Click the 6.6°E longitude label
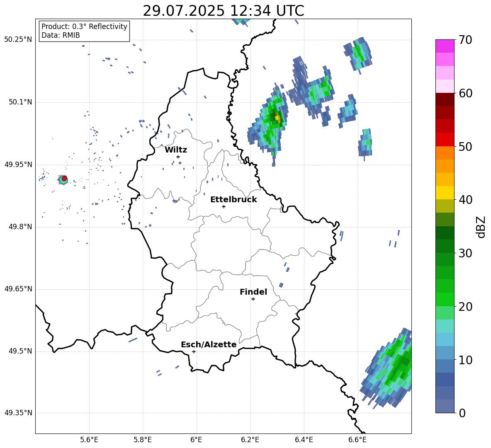The width and height of the screenshot is (491, 448). tap(357, 440)
